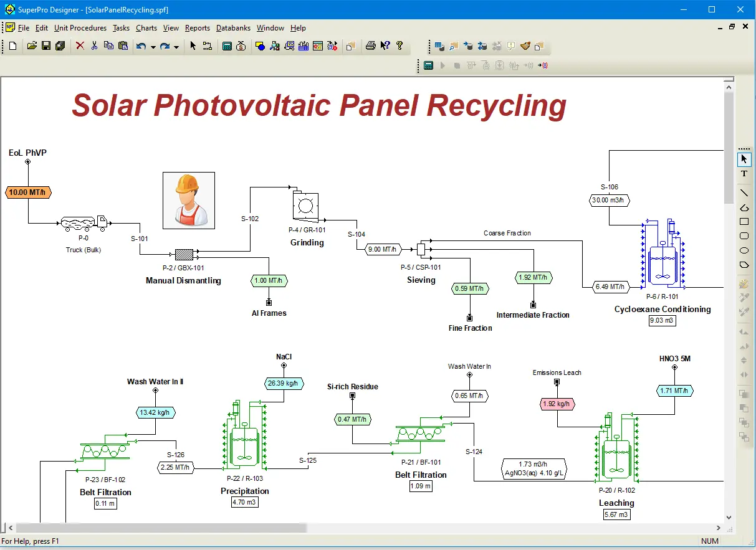
Task: Select the ellipse drawing tool
Action: pyautogui.click(x=744, y=250)
